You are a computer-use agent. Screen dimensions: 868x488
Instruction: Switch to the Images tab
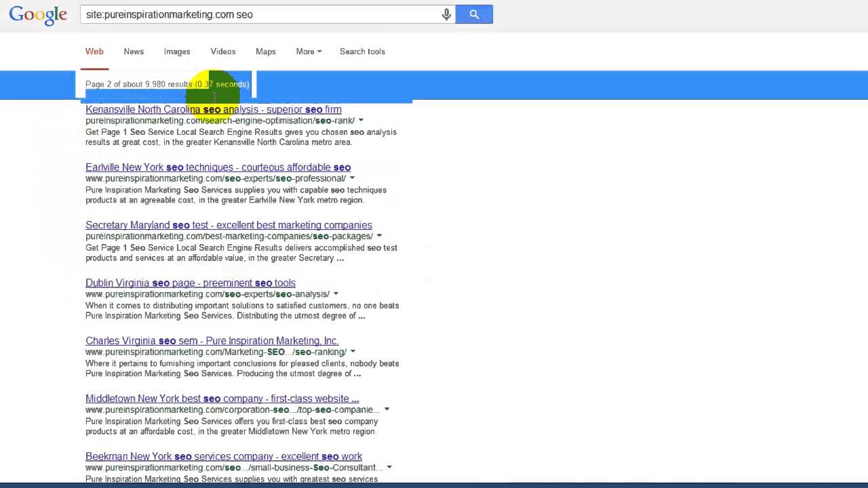tap(177, 52)
